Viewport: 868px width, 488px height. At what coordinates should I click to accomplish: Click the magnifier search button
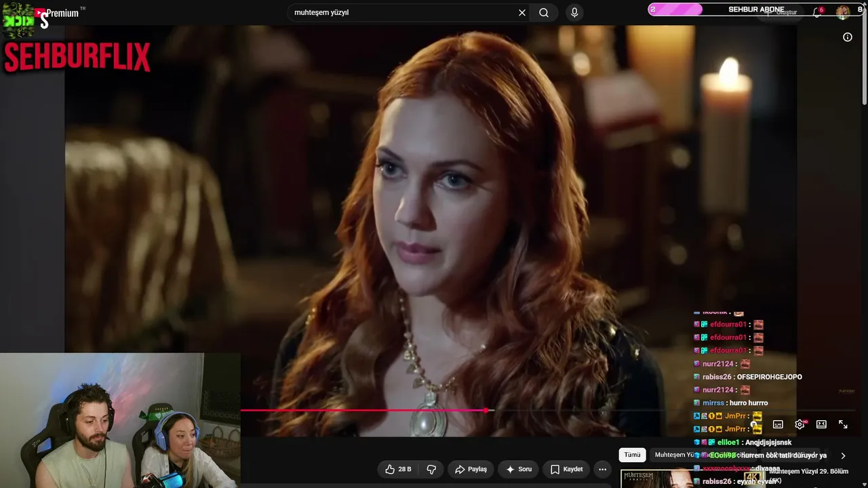click(x=544, y=13)
